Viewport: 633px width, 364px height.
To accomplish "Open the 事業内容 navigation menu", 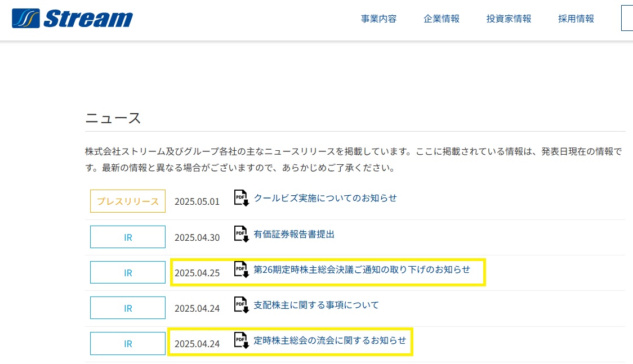I will (378, 19).
